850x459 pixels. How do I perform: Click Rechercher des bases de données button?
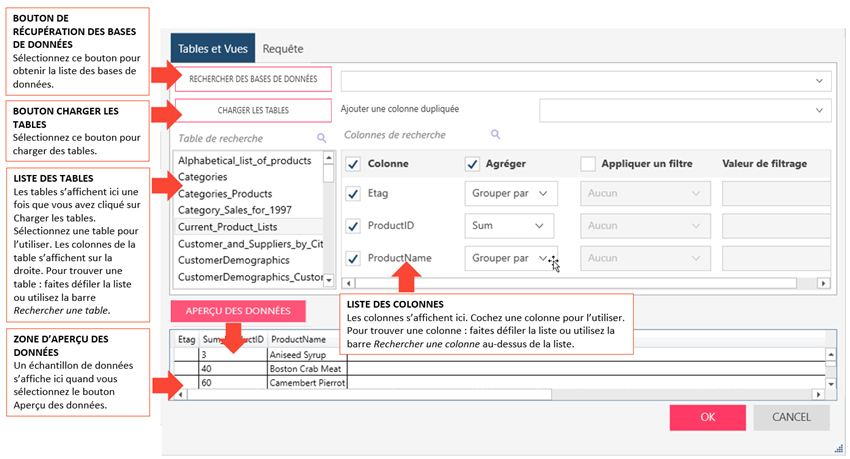(x=253, y=79)
